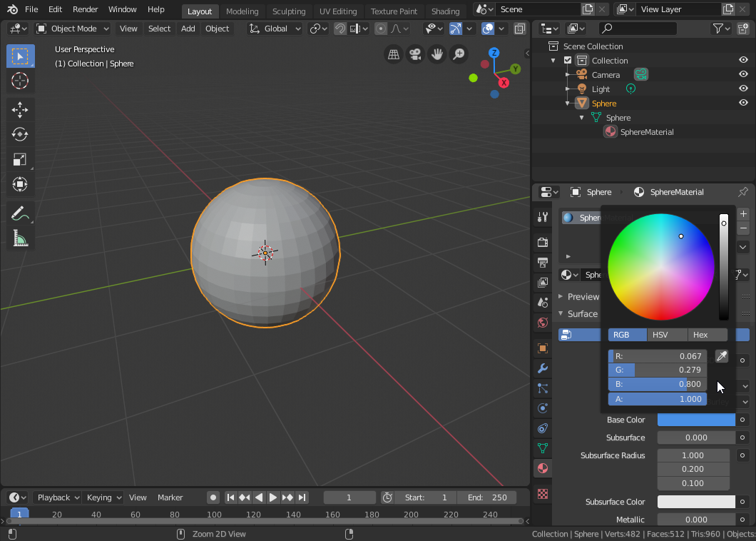
Task: Open the Texture properties tab
Action: [x=543, y=494]
